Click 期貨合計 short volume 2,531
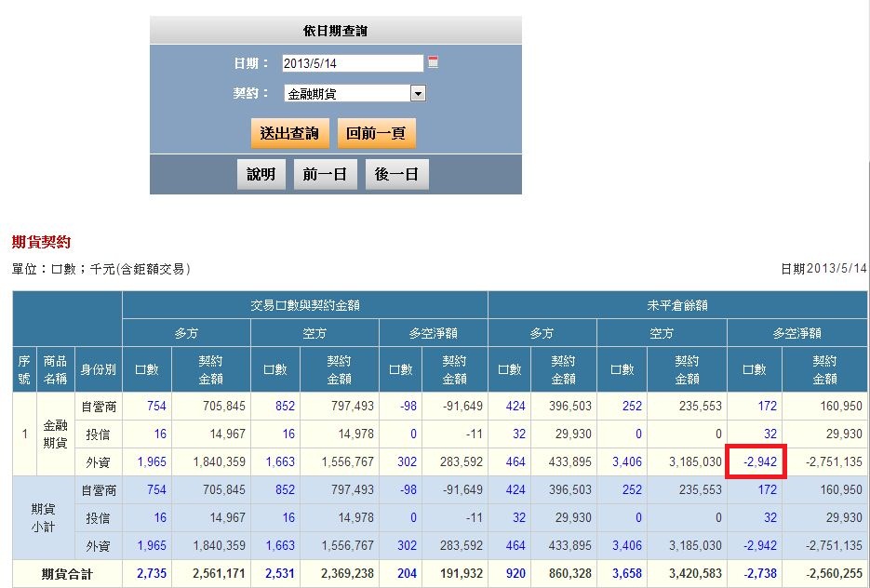The image size is (870, 588). coord(280,573)
